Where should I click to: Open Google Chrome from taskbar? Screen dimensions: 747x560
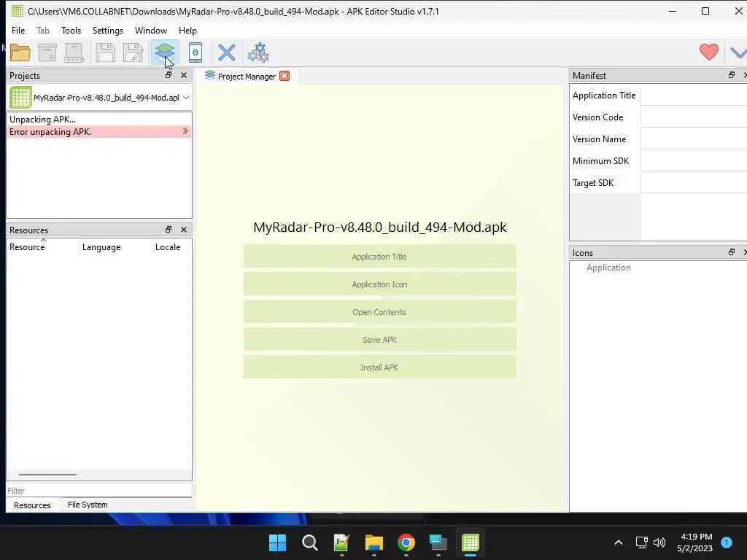point(406,542)
